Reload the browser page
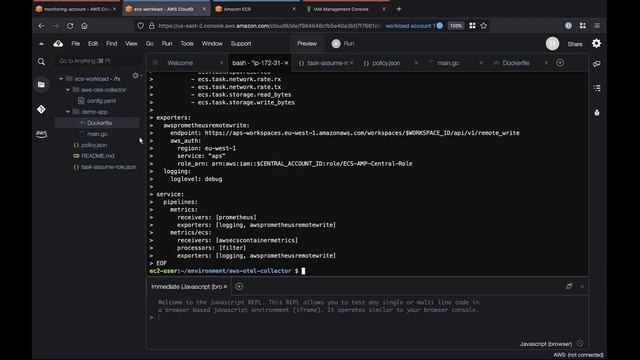 (70, 26)
